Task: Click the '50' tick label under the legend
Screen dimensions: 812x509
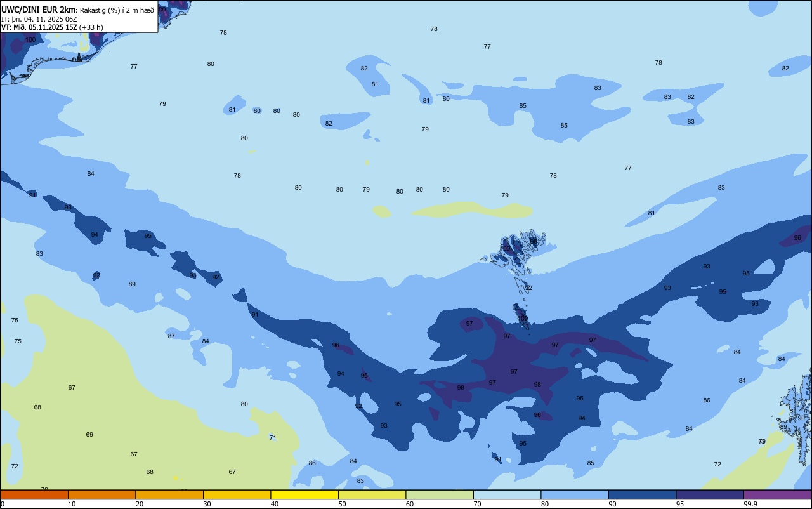Action: click(342, 504)
